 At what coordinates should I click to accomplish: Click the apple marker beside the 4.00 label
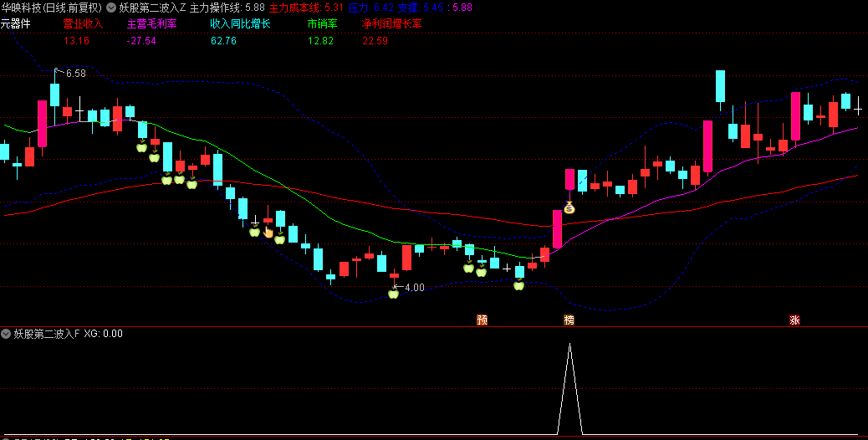click(394, 294)
